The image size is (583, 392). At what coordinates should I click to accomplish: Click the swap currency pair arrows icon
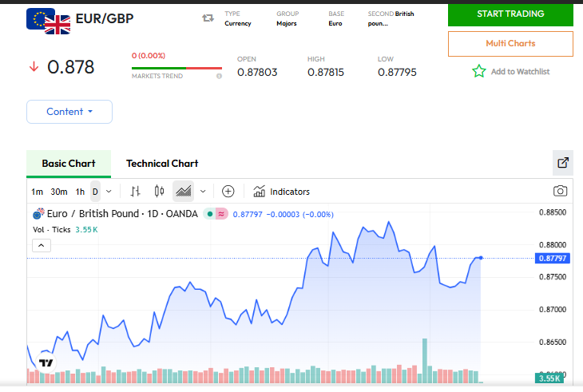click(x=208, y=18)
